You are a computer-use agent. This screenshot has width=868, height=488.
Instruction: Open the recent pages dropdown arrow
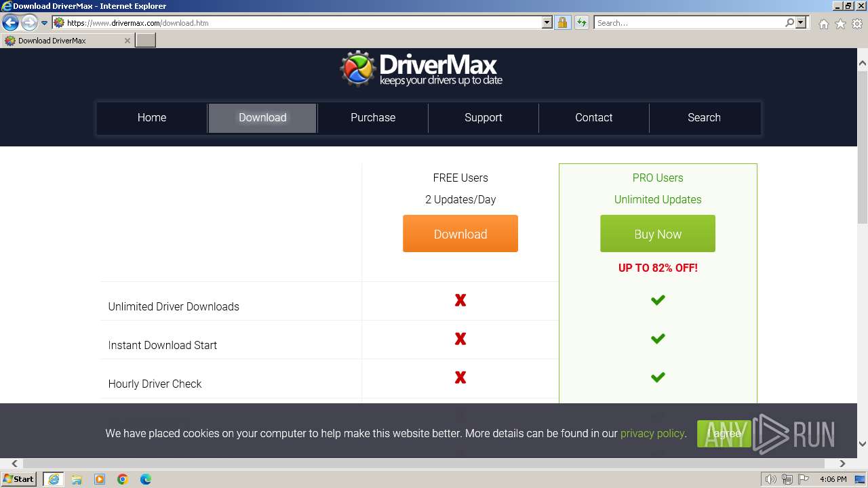pyautogui.click(x=44, y=23)
